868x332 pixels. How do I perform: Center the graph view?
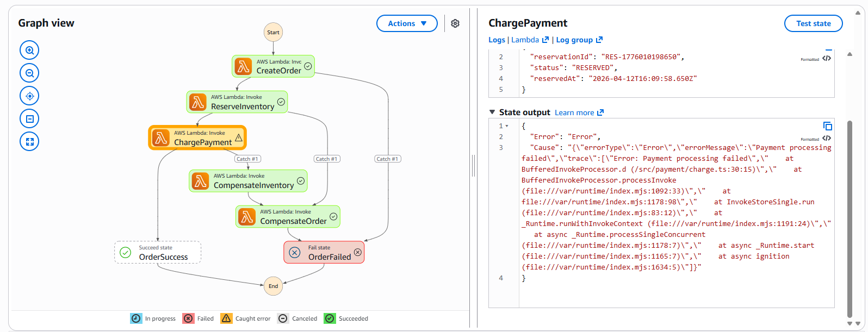[x=29, y=96]
